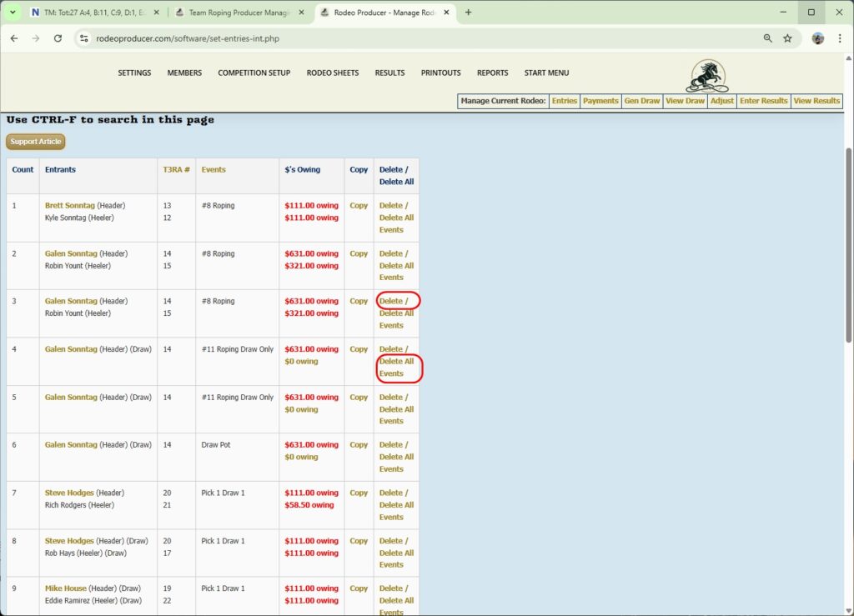The width and height of the screenshot is (854, 616).
Task: Open the START MENU item
Action: tap(546, 73)
